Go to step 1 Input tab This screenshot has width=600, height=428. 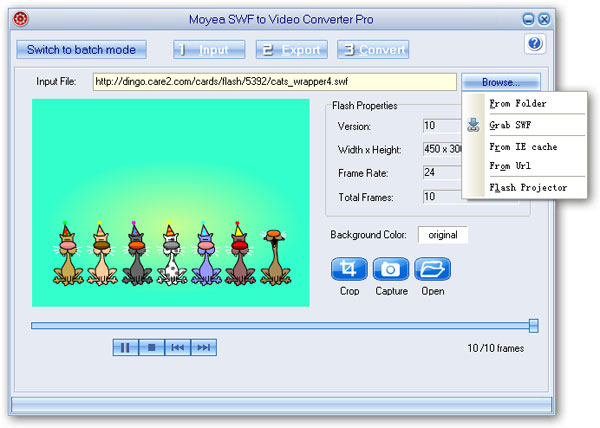[x=209, y=50]
